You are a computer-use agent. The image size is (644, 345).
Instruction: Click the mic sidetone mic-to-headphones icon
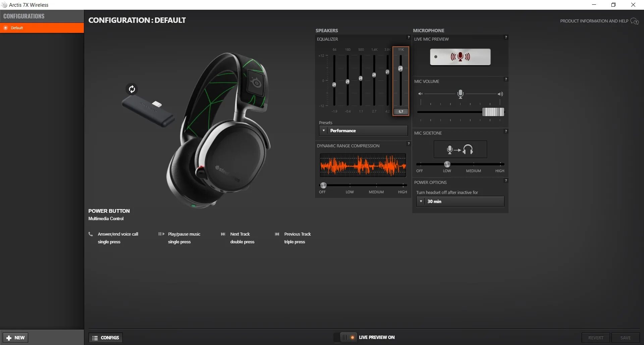pyautogui.click(x=460, y=149)
